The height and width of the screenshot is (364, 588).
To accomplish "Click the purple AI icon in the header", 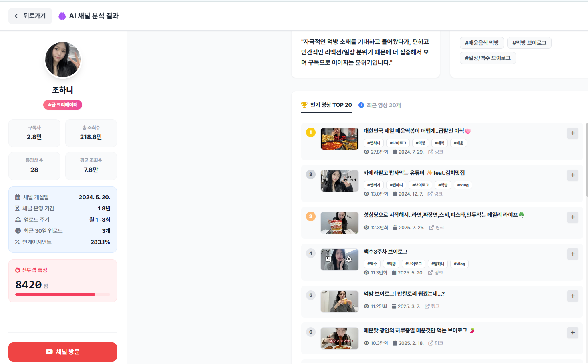I will pyautogui.click(x=62, y=16).
